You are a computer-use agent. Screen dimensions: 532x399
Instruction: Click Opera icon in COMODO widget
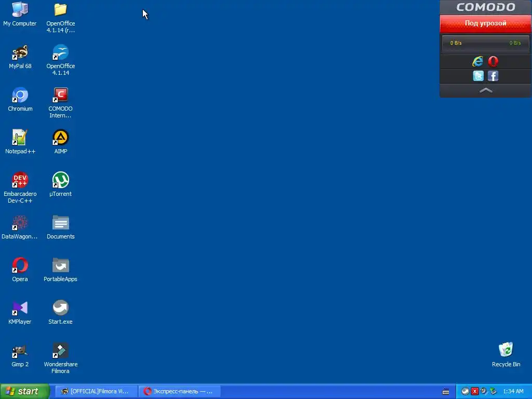click(493, 61)
